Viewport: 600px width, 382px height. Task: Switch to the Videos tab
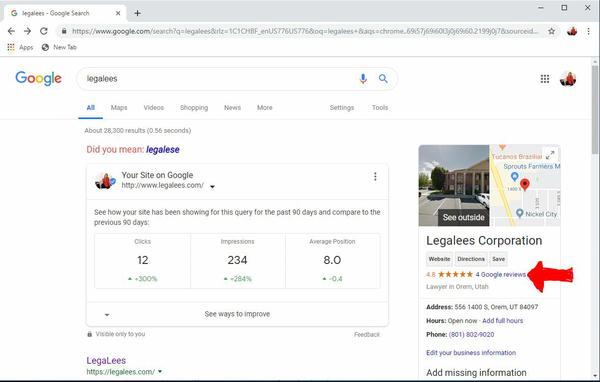[x=153, y=108]
